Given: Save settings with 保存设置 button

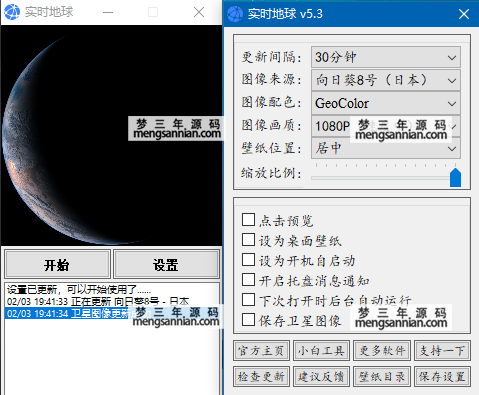Looking at the screenshot, I should click(x=442, y=377).
